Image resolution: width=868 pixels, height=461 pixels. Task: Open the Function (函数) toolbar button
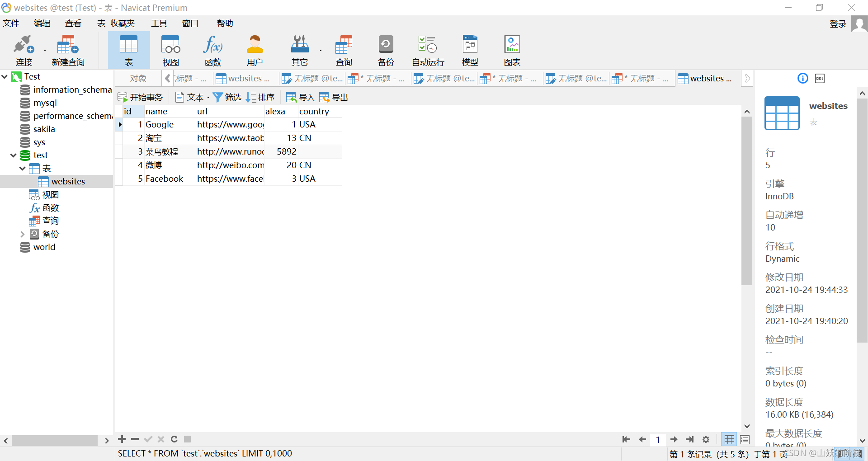(213, 50)
